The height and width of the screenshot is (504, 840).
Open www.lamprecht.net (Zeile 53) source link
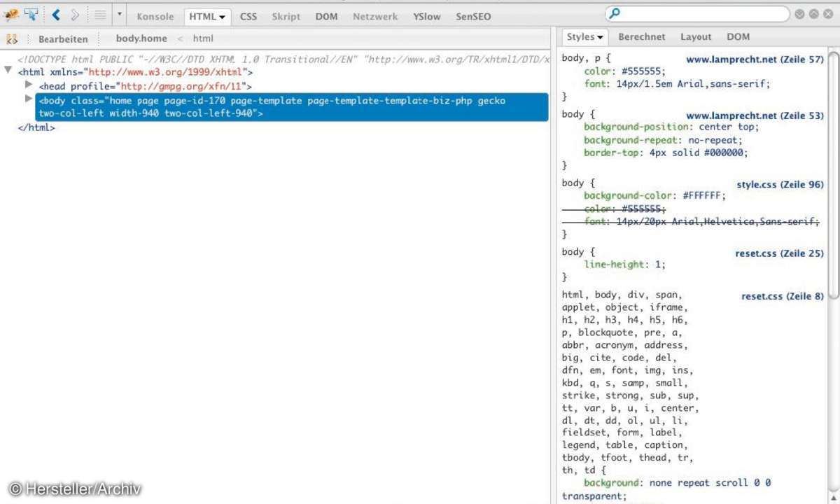pyautogui.click(x=755, y=115)
